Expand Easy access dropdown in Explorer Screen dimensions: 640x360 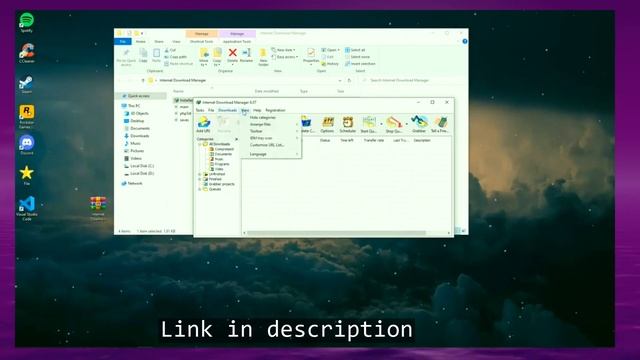(x=284, y=57)
